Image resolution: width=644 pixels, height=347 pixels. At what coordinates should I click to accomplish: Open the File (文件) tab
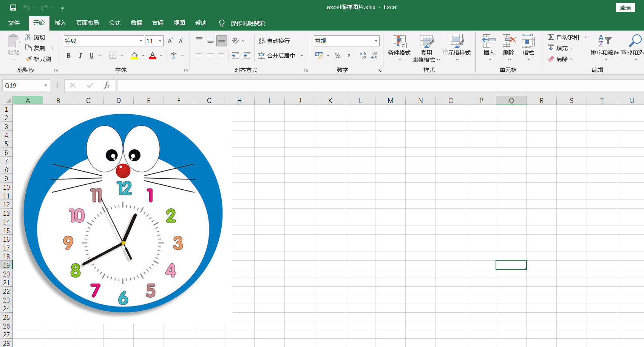[x=14, y=23]
